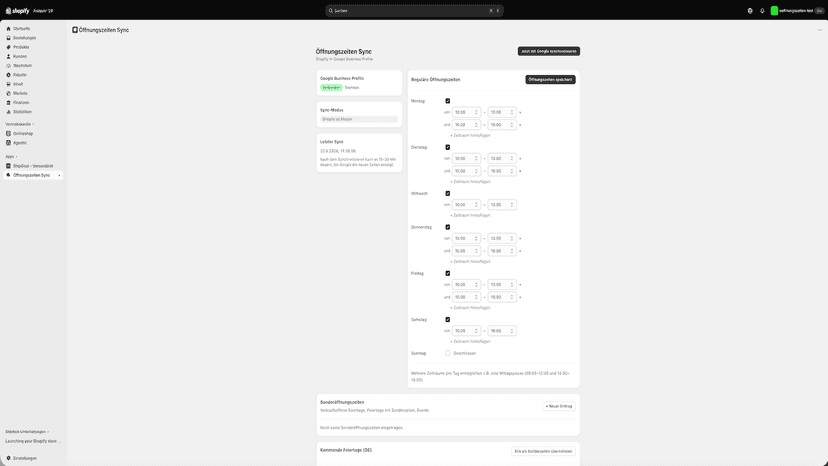Uncheck the Donnerstag open checkbox
The image size is (828, 466).
pyautogui.click(x=448, y=227)
